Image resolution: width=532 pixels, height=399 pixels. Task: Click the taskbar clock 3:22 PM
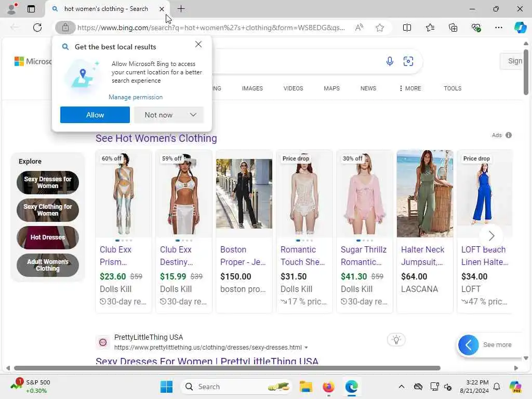(474, 387)
